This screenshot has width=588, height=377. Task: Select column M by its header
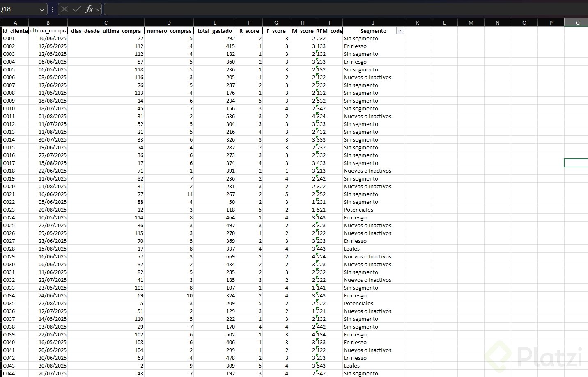pyautogui.click(x=471, y=23)
